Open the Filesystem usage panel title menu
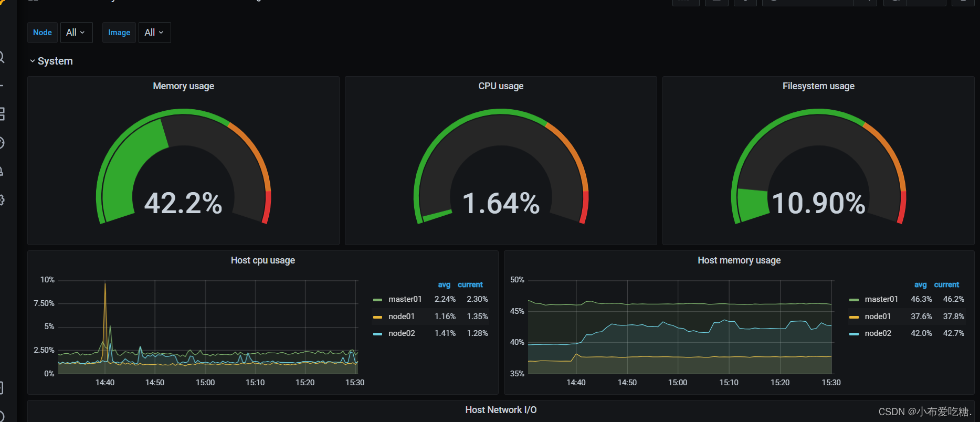The width and height of the screenshot is (980, 422). point(818,86)
